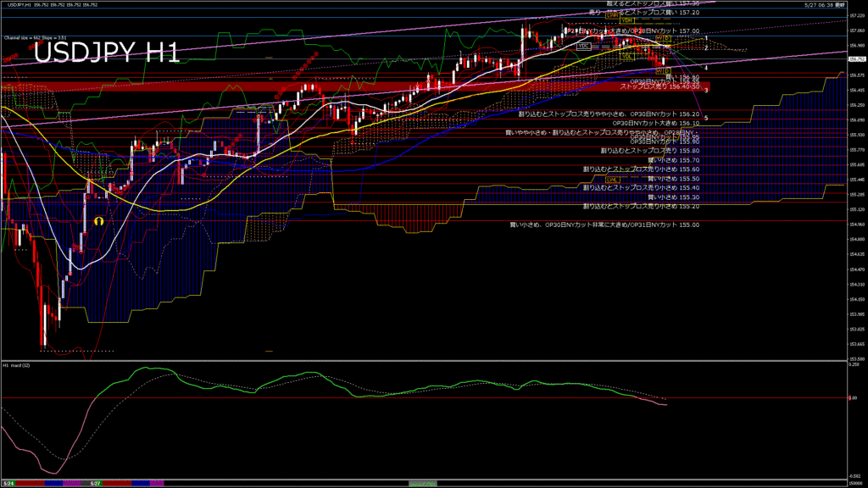
Task: Select wave number 5 marker
Action: (706, 118)
